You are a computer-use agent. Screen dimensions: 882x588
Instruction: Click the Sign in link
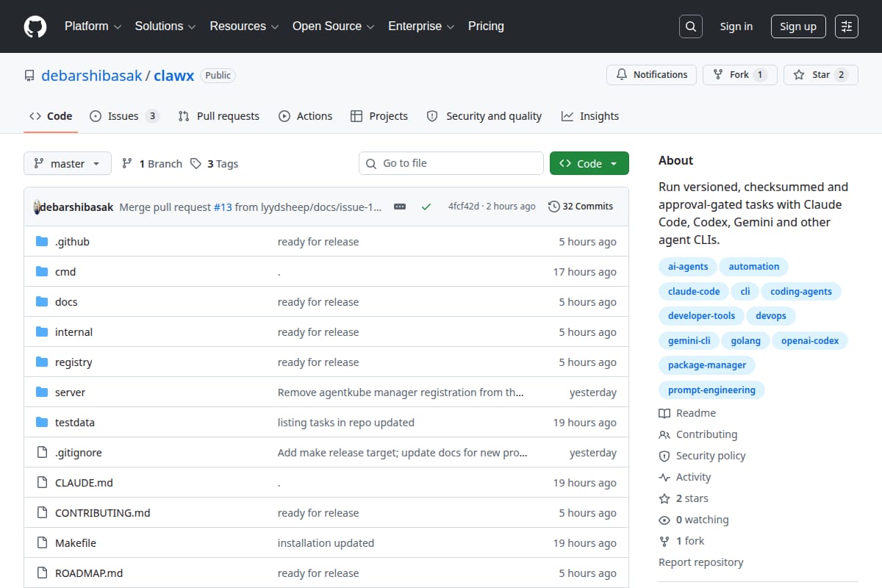(x=736, y=26)
